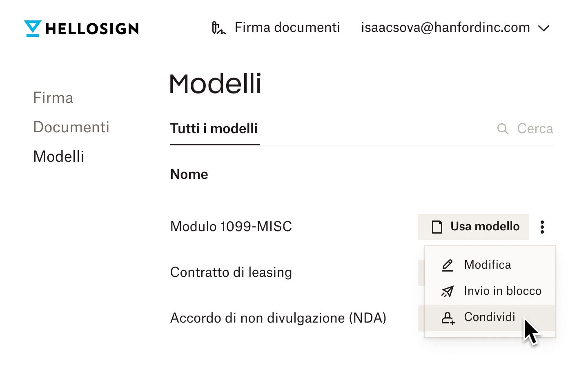
Task: Click the signature pen icon
Action: (218, 28)
